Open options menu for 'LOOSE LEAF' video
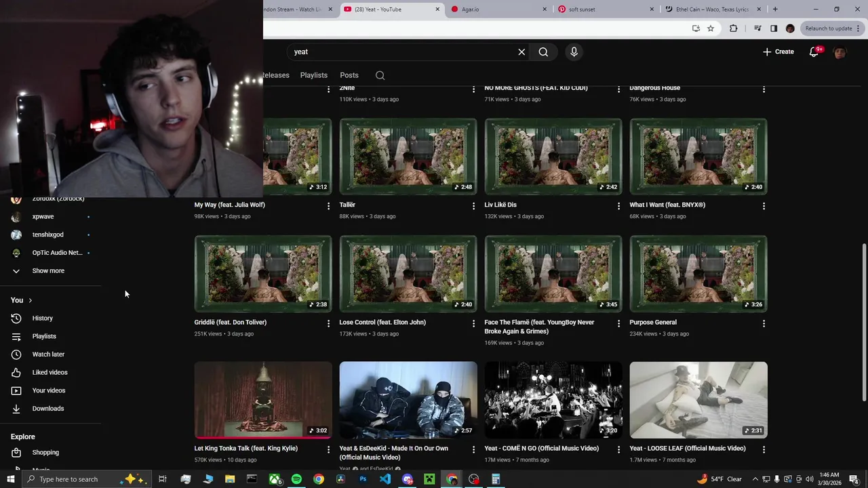The height and width of the screenshot is (488, 868). pyautogui.click(x=764, y=449)
